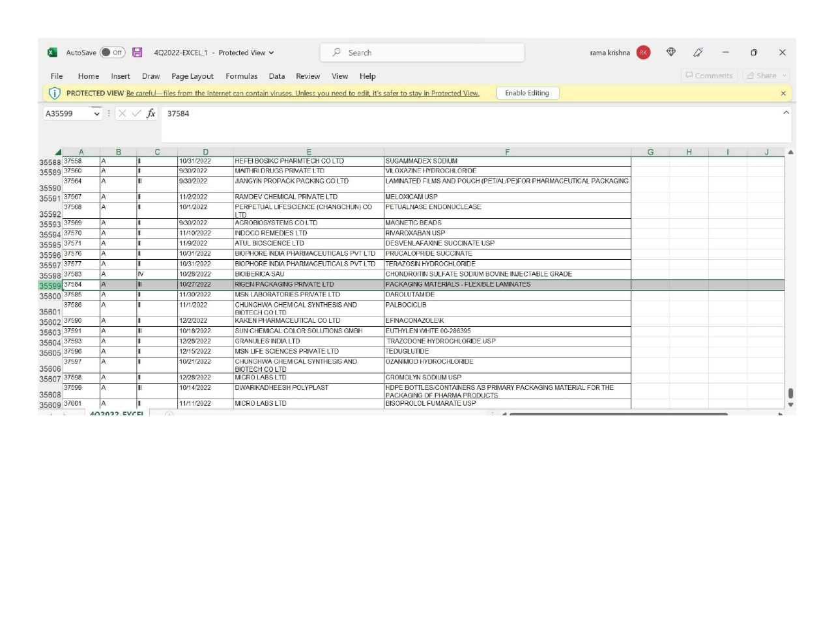Close the Protected View message bar

783,94
